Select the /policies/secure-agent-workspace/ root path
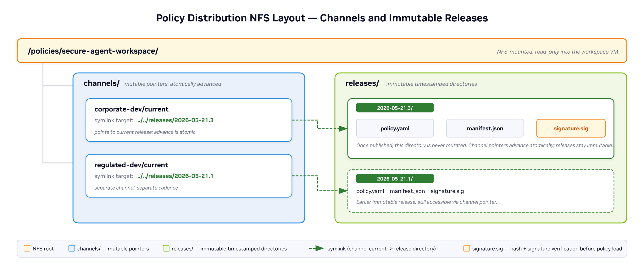Viewport: 644px width, 266px height. tap(93, 51)
